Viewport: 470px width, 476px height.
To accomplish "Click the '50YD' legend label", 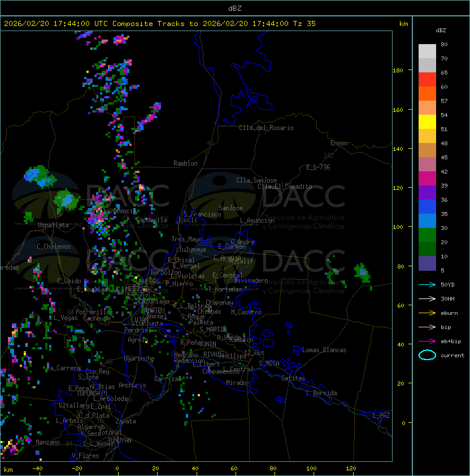I will tap(447, 284).
